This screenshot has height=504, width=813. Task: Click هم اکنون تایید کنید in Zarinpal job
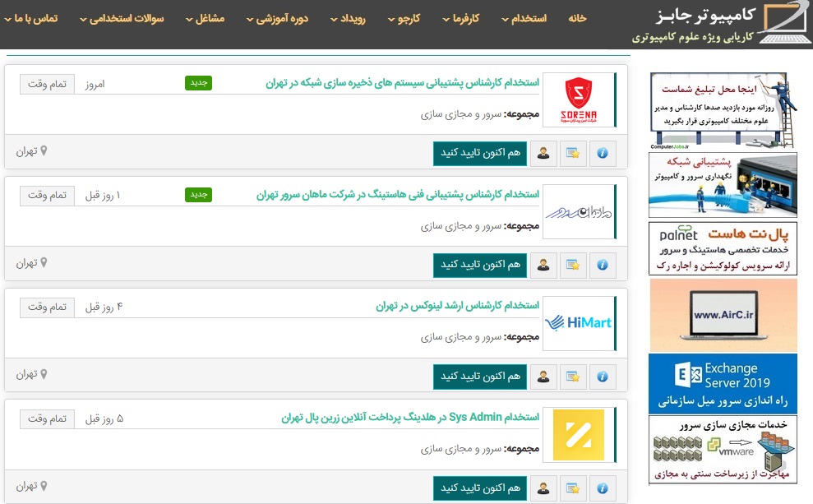(x=480, y=489)
